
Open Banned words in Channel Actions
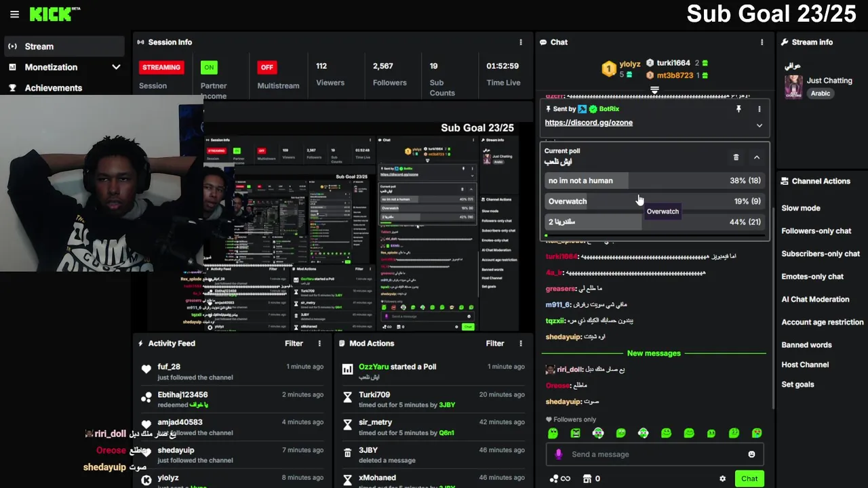click(x=806, y=345)
